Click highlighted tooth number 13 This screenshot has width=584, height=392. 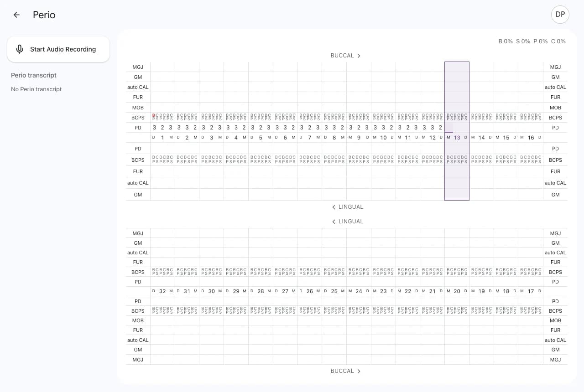tap(457, 138)
